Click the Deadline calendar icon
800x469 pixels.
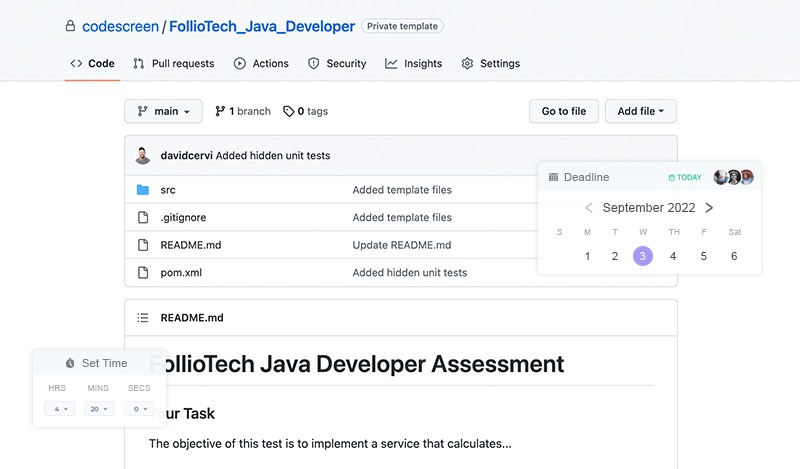coord(553,177)
